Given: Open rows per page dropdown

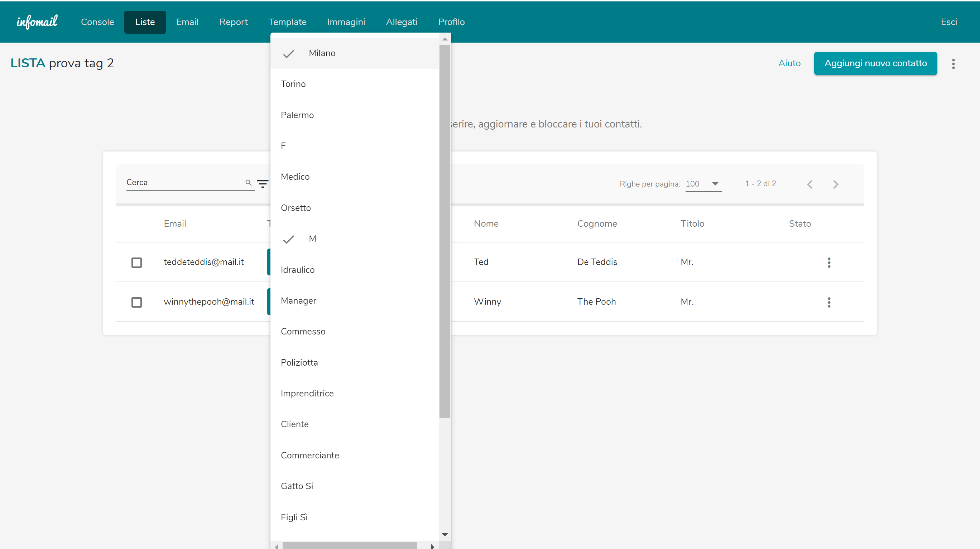Looking at the screenshot, I should pos(703,184).
